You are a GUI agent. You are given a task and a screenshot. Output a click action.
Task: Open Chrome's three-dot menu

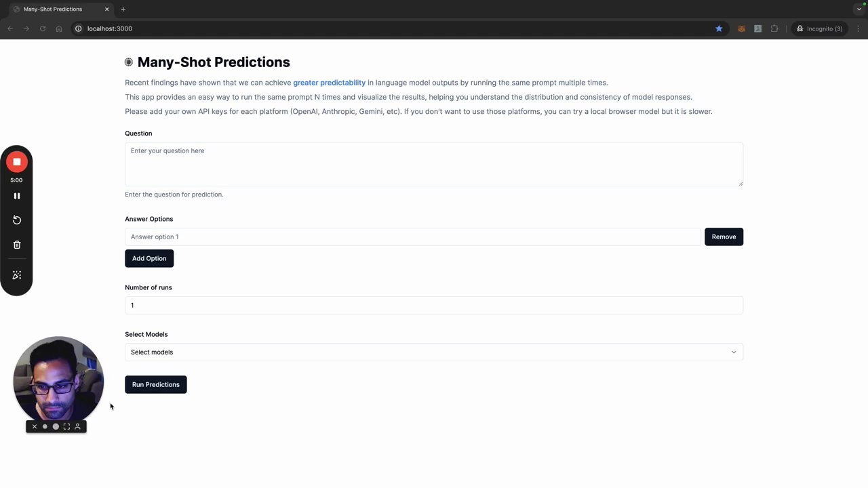coord(859,28)
